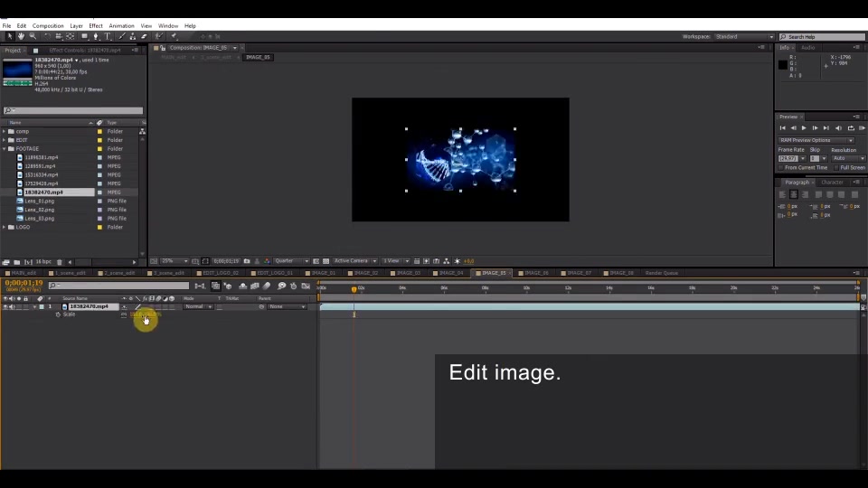Viewport: 868px width, 488px height.
Task: Toggle video eye switch for layer 1
Action: (5, 306)
